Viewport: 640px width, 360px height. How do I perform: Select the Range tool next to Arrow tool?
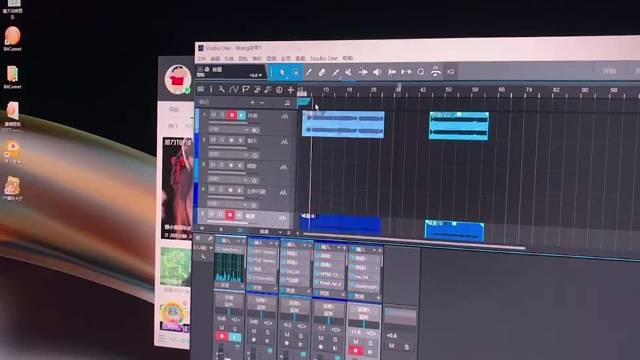pyautogui.click(x=296, y=73)
